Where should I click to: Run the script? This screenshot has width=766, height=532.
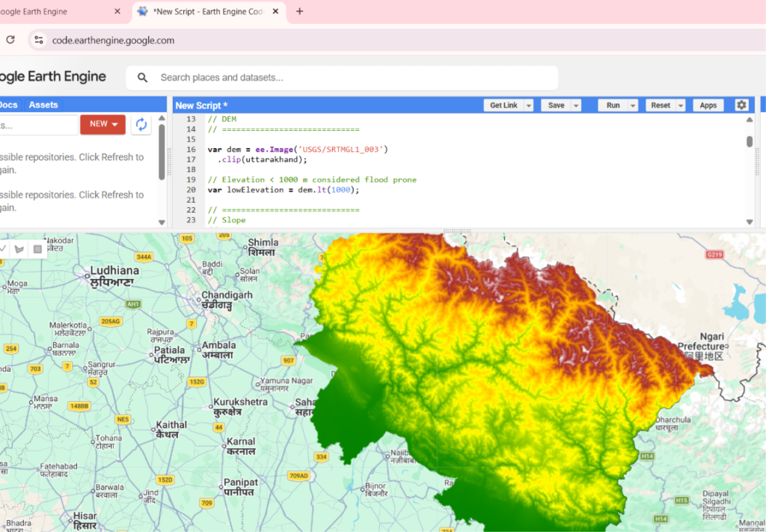[613, 106]
